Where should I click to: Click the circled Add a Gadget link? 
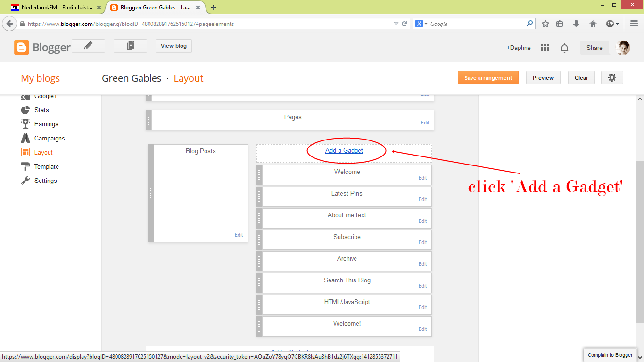point(344,150)
